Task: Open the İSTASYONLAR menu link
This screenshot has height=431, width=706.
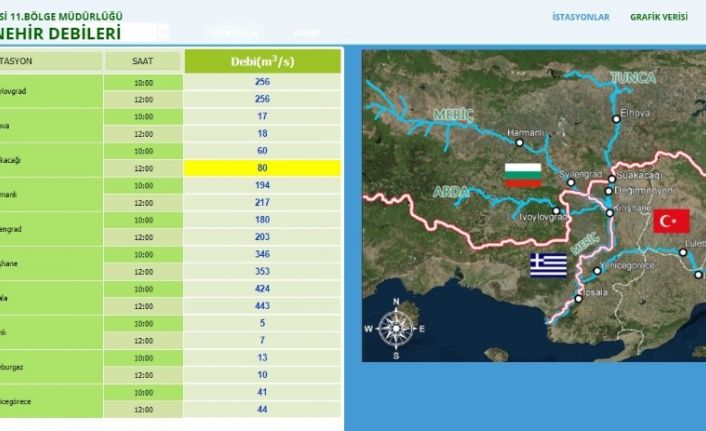Action: [x=580, y=17]
